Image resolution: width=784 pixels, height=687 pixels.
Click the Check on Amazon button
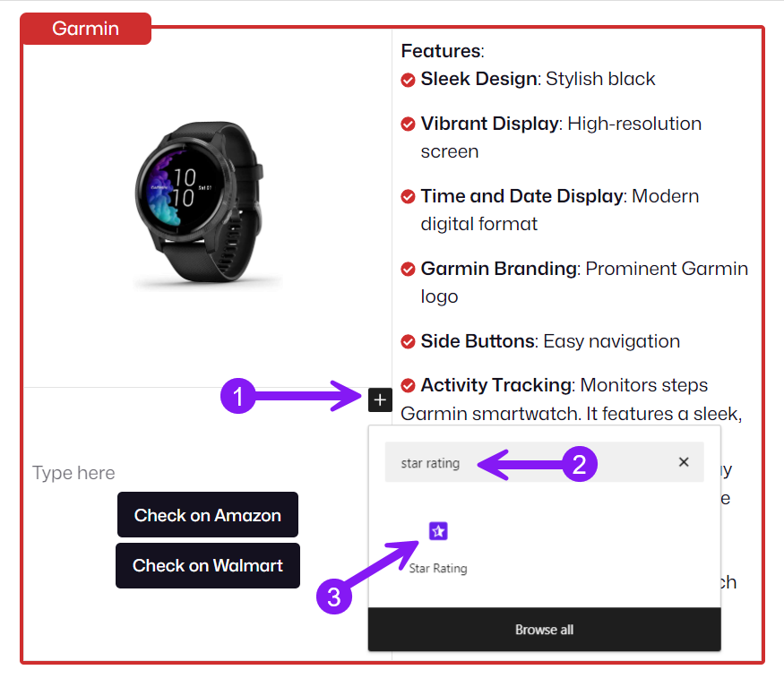click(x=208, y=515)
